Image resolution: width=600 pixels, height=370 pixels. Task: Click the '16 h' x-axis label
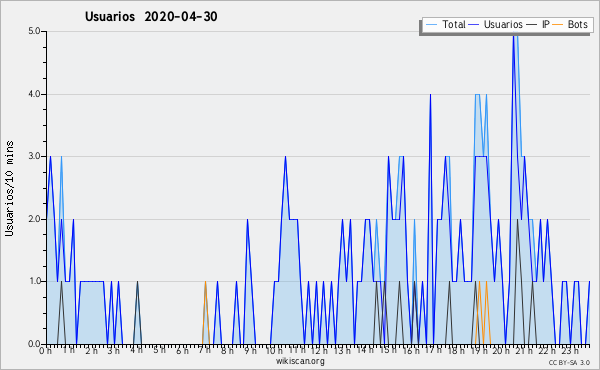411,351
